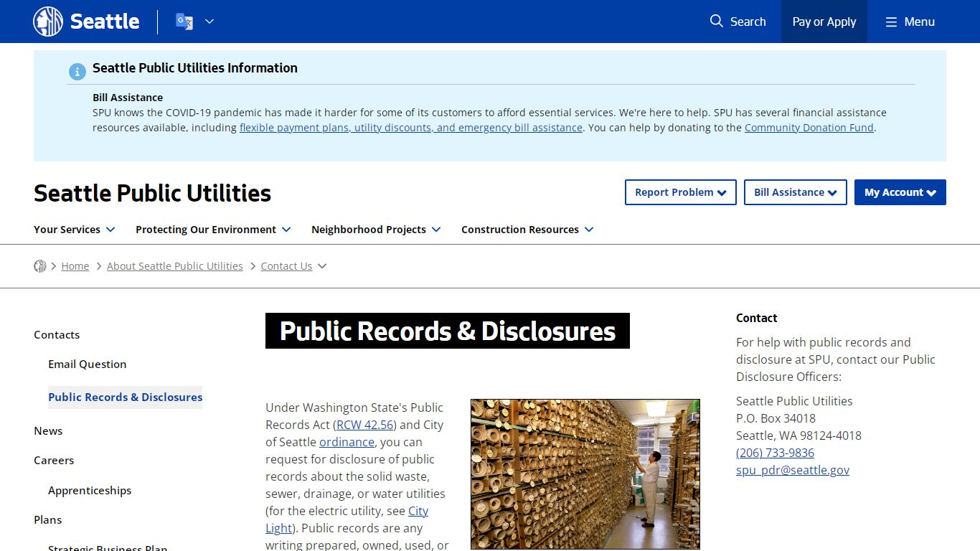Viewport: 980px width, 551px height.
Task: Open Apprenticeships in the sidebar
Action: [90, 491]
